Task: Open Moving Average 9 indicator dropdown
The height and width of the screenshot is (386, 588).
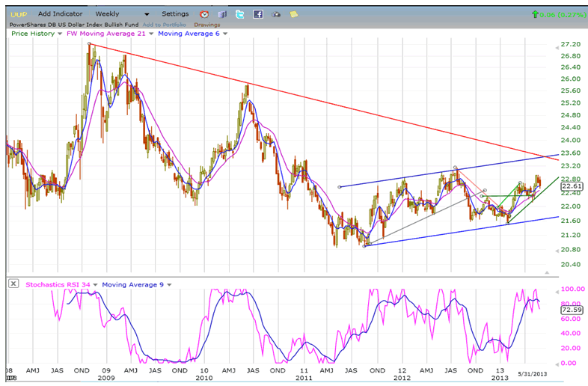Action: coord(169,284)
